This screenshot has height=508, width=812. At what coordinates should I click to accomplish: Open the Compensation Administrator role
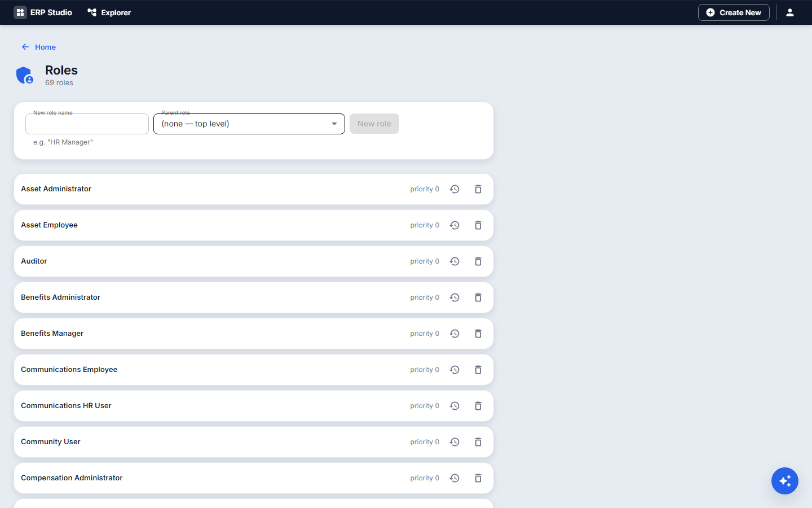[254, 478]
